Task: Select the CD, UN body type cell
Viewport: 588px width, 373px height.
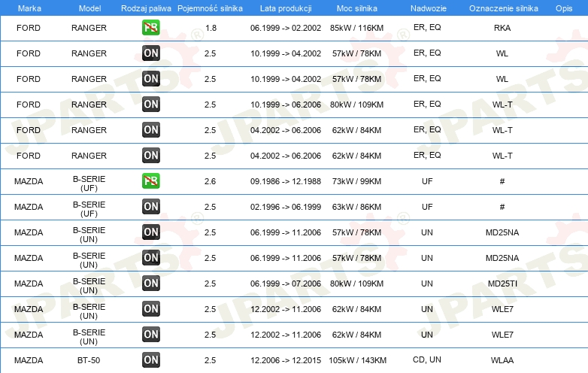Action: [x=427, y=360]
